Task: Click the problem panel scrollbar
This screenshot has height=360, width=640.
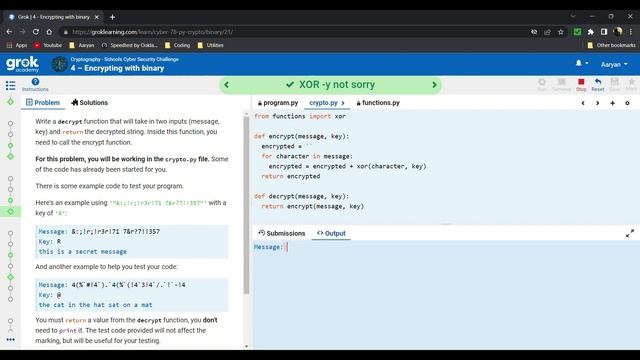Action: (246, 204)
